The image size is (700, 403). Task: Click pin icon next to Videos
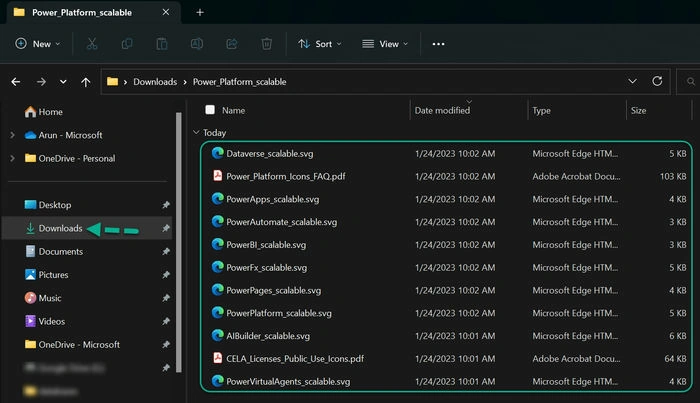pyautogui.click(x=166, y=321)
